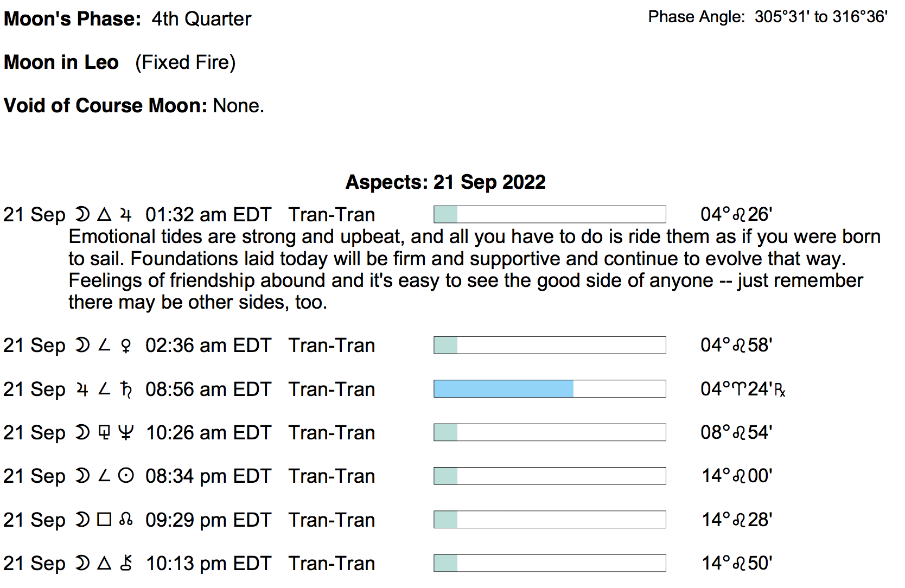The height and width of the screenshot is (588, 905).
Task: Click the Venus glyph in the 02:36 am row
Action: coord(126,346)
